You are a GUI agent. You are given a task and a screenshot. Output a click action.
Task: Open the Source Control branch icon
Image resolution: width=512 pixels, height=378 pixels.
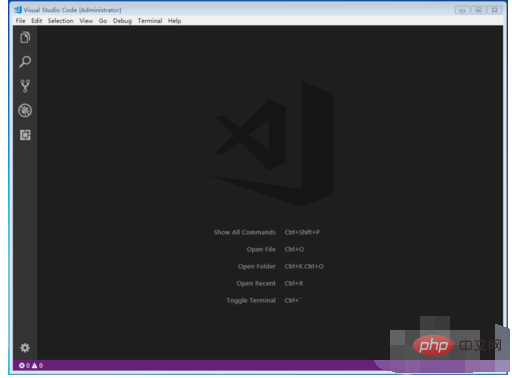(25, 86)
